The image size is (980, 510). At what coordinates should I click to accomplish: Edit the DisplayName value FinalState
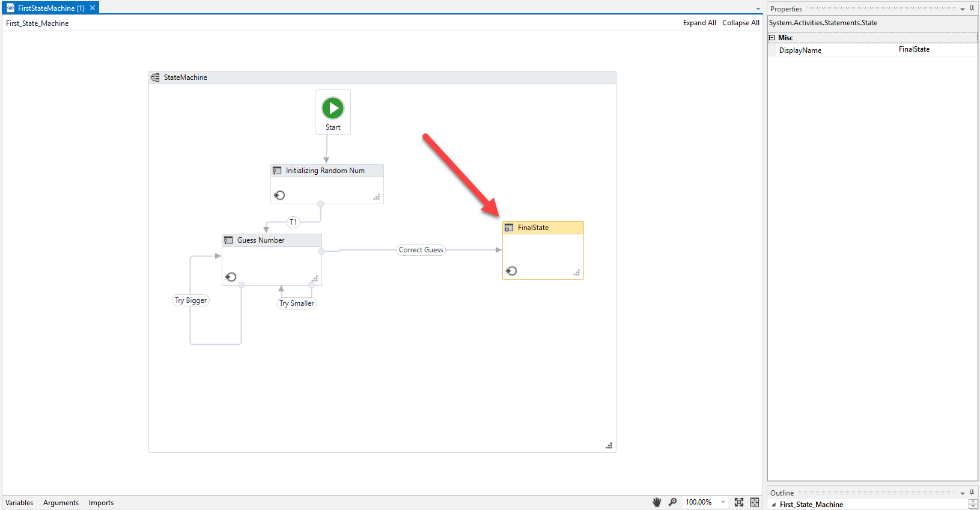tap(937, 50)
